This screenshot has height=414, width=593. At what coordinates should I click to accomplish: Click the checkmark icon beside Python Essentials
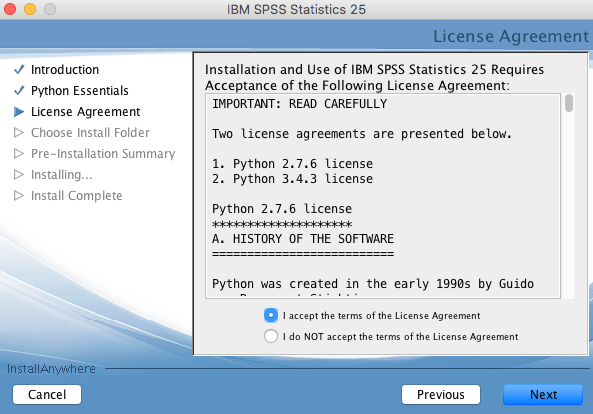19,91
